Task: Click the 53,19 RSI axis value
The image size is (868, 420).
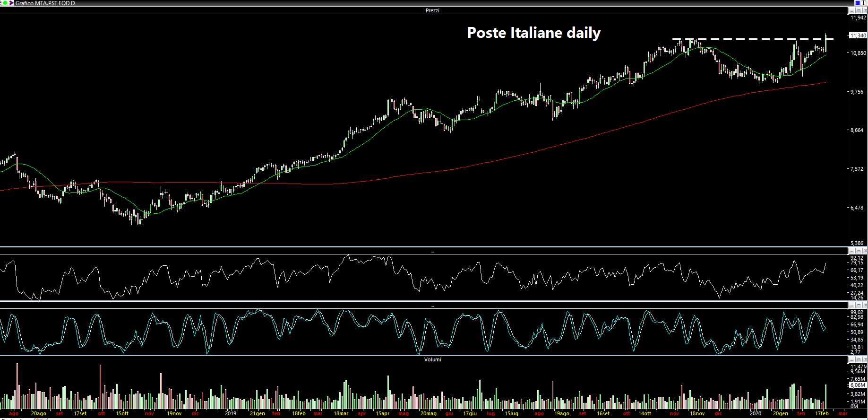Action: pos(857,278)
